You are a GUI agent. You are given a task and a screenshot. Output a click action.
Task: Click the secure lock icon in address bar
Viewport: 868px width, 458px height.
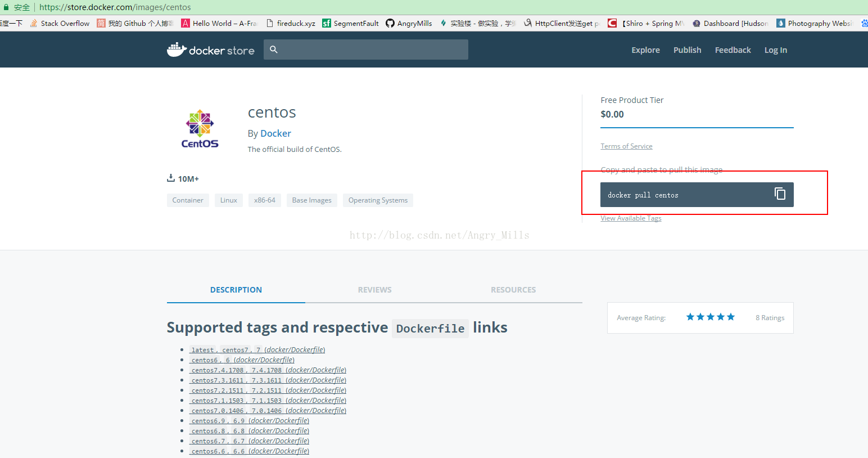click(x=6, y=7)
